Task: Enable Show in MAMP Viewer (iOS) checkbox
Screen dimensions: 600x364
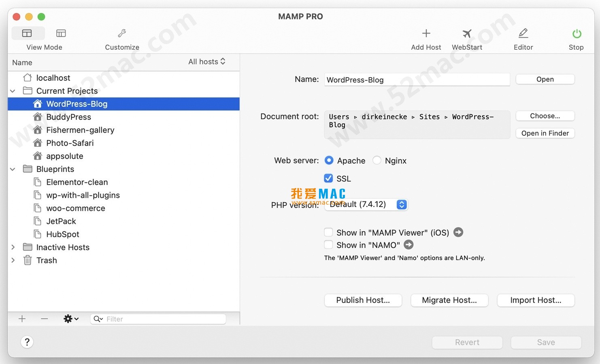Action: click(328, 232)
